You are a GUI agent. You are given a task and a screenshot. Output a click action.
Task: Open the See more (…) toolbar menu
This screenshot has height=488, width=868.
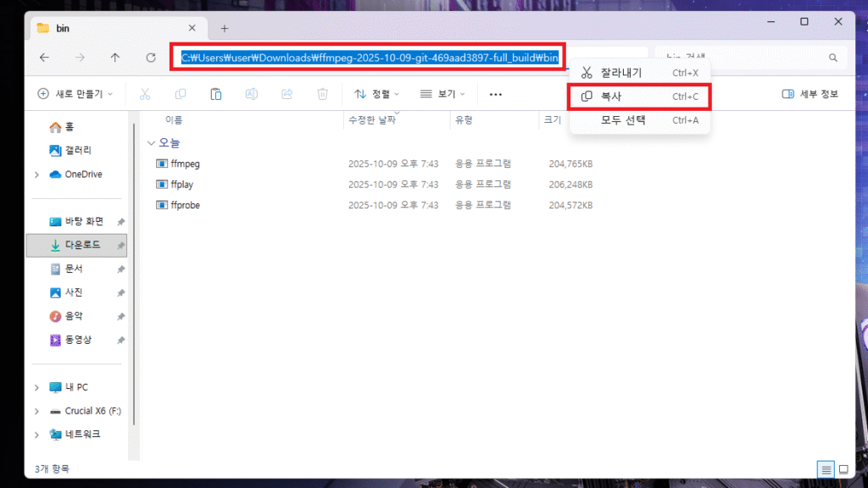496,94
